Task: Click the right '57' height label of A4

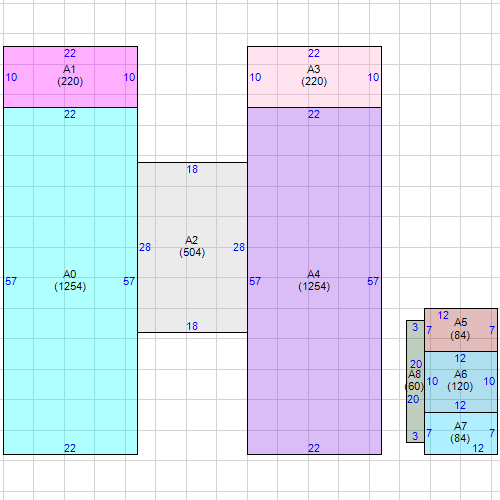Action: click(x=373, y=281)
